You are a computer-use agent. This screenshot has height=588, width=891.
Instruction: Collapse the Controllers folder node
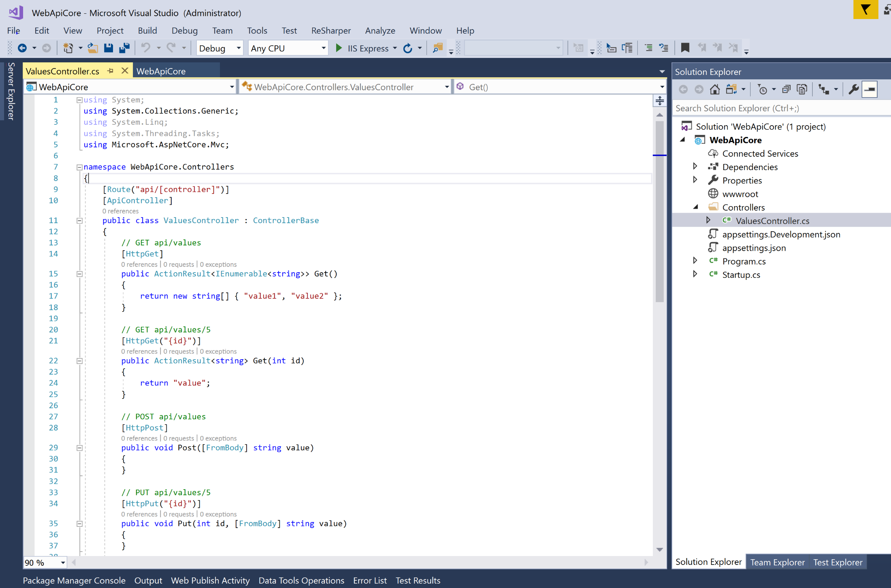click(696, 207)
